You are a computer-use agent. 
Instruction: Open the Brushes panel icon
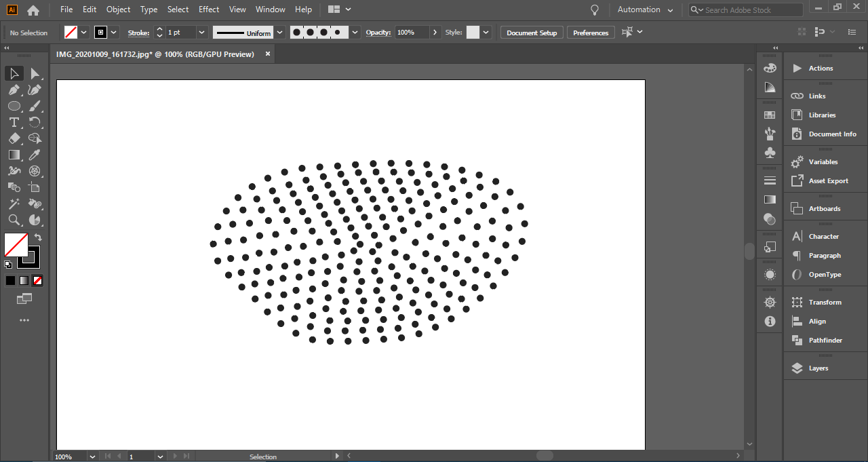pos(770,134)
